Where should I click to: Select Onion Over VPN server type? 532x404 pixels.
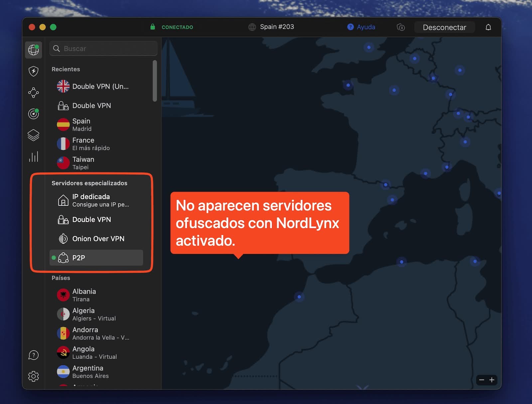tap(96, 239)
